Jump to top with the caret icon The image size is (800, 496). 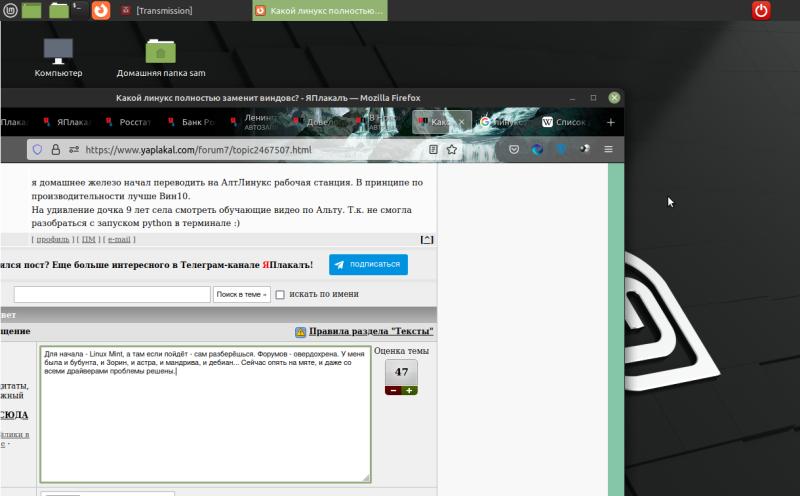(427, 239)
